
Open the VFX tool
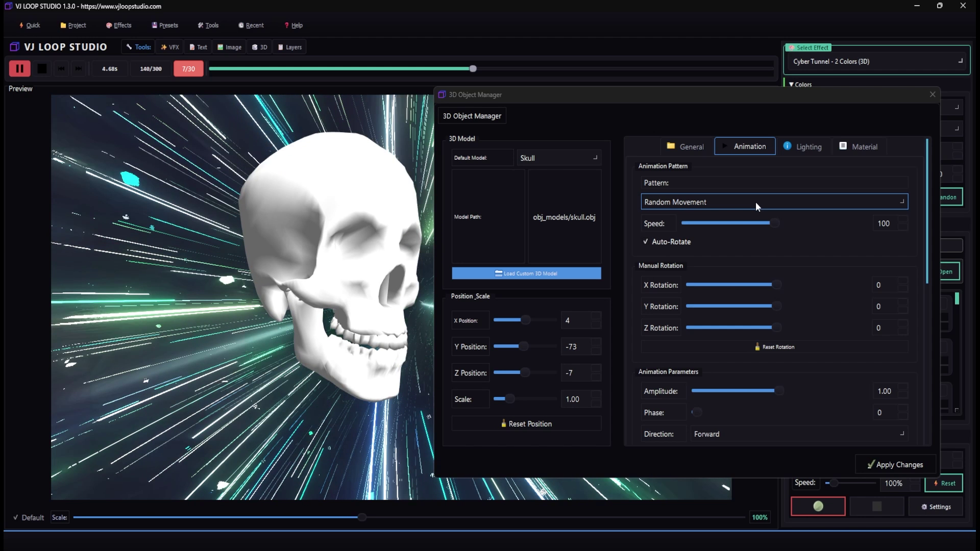170,47
